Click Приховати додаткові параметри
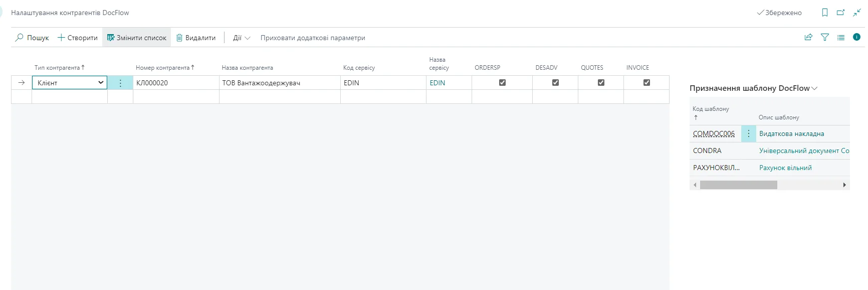This screenshot has width=868, height=290. coord(313,38)
